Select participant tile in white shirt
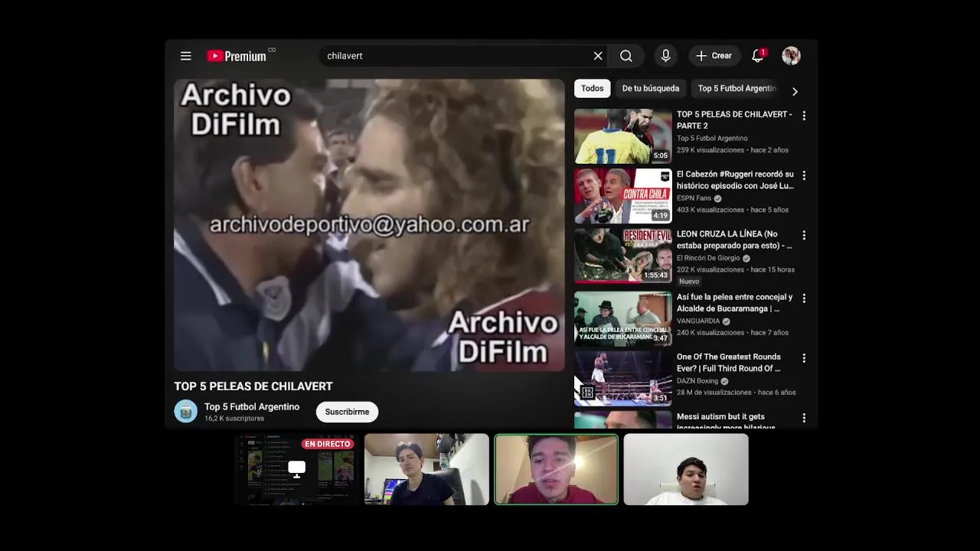 [x=686, y=469]
